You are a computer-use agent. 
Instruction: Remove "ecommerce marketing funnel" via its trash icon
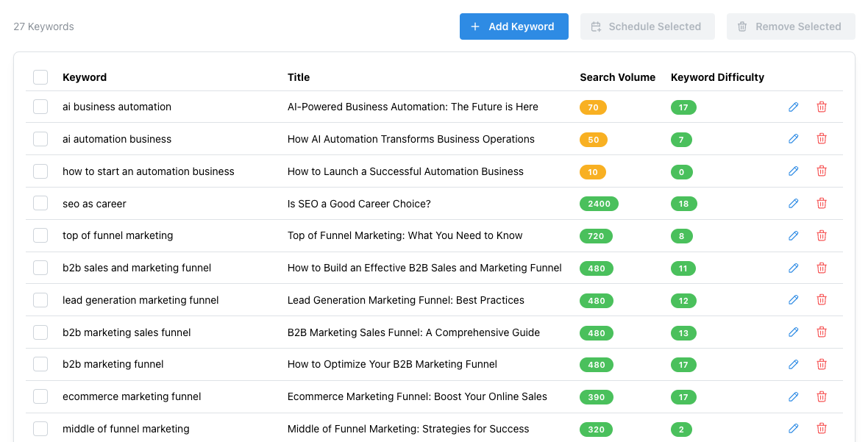[822, 396]
